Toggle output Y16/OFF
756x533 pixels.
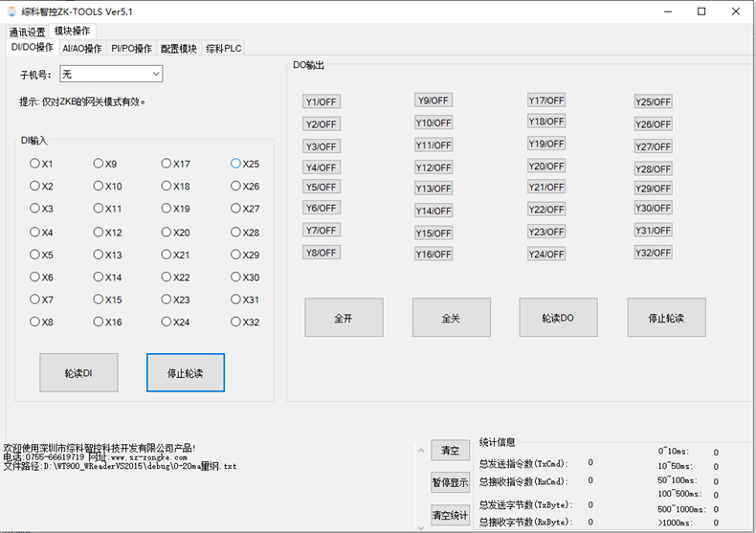click(434, 254)
